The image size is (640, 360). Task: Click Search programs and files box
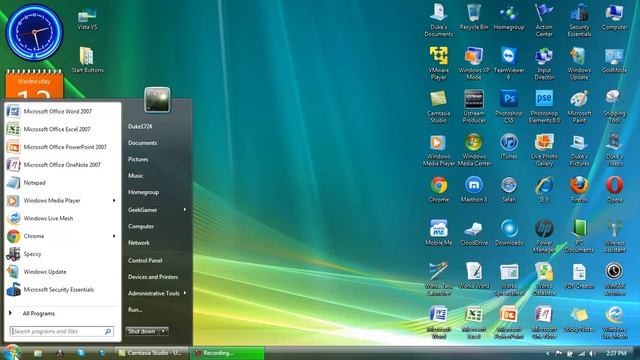[62, 331]
